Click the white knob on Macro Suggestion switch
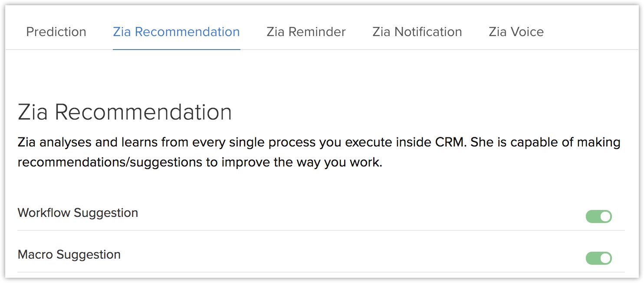Viewport: 644px width, 283px height. (x=605, y=258)
